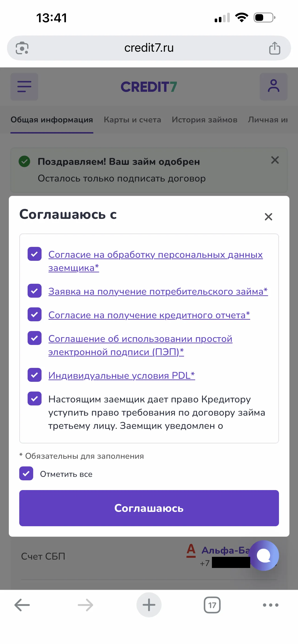Uncheck personal data processing consent checkbox

coord(35,254)
